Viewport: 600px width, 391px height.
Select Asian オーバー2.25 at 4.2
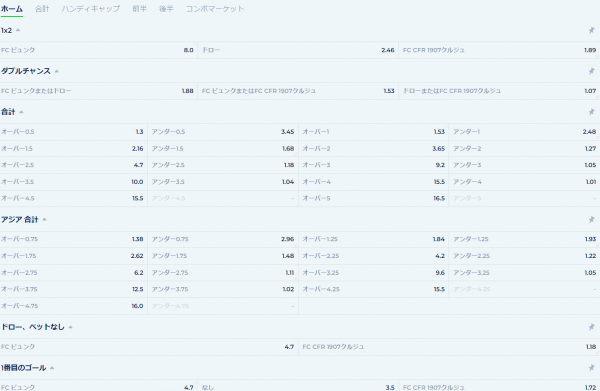coord(373,256)
